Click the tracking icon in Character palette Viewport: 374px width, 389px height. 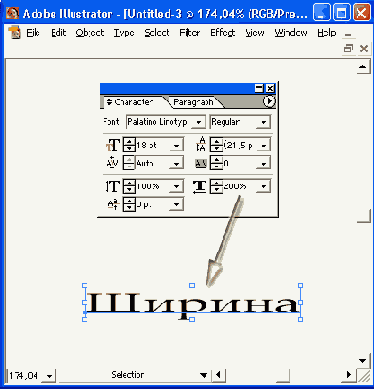point(201,163)
